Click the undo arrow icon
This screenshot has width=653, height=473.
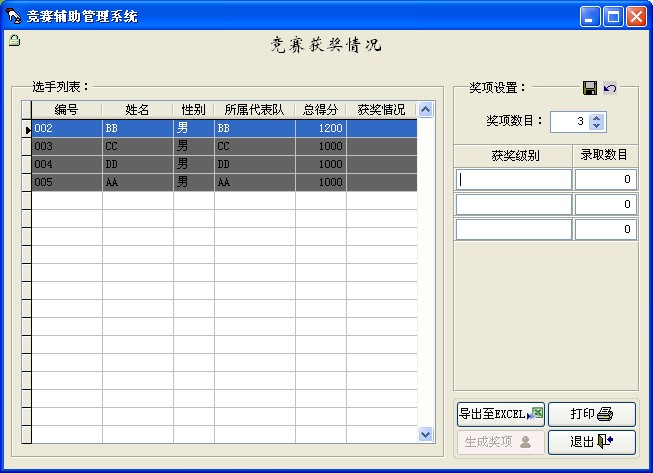click(610, 88)
